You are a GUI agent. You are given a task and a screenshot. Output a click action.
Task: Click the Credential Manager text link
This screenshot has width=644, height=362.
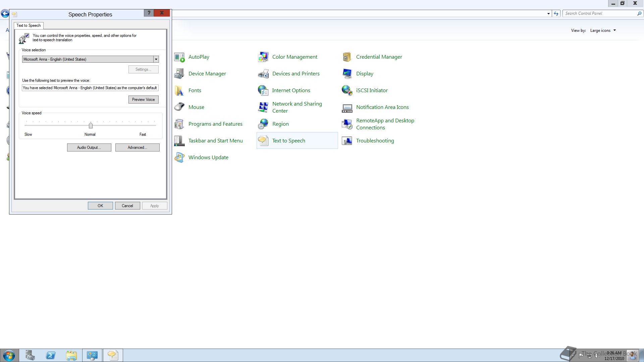tap(379, 57)
